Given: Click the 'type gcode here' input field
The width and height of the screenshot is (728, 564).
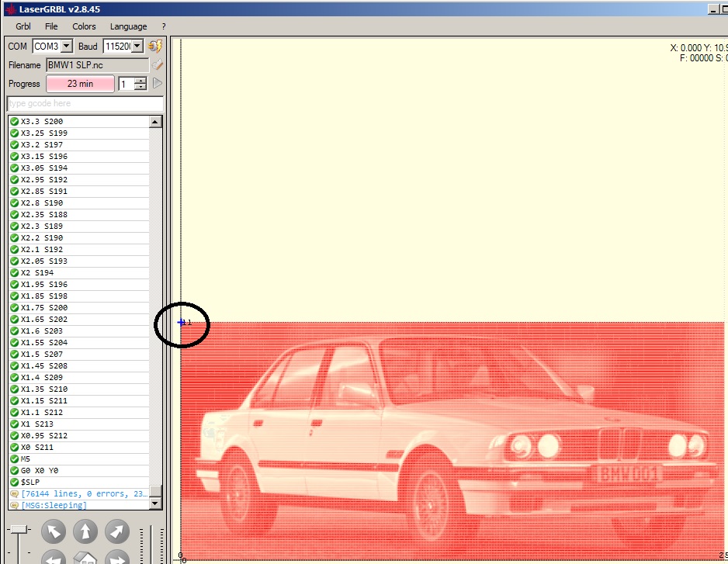Looking at the screenshot, I should [x=85, y=104].
